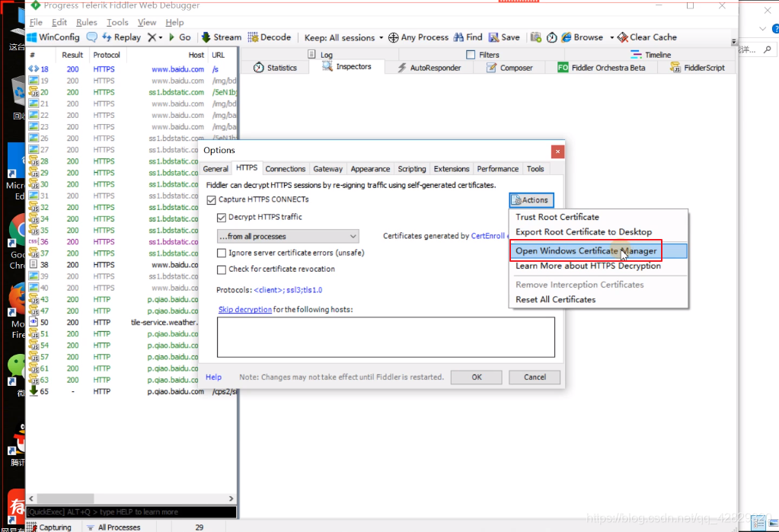Toggle Stream mode

click(x=221, y=37)
